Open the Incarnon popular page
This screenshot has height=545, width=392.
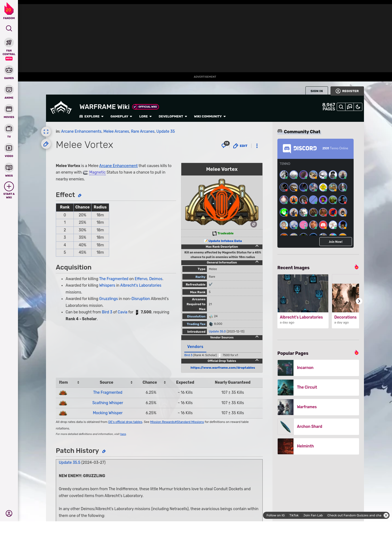(x=318, y=368)
